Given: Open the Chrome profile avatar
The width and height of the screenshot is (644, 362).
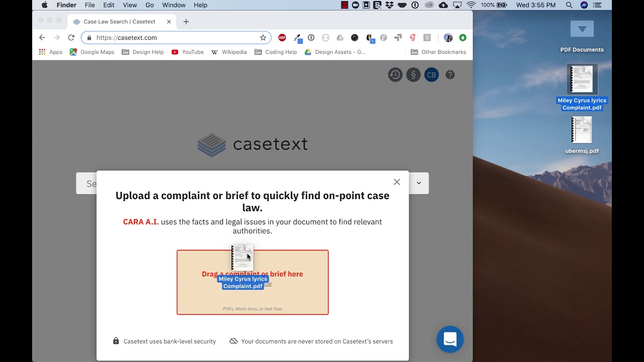Looking at the screenshot, I should coord(448,38).
